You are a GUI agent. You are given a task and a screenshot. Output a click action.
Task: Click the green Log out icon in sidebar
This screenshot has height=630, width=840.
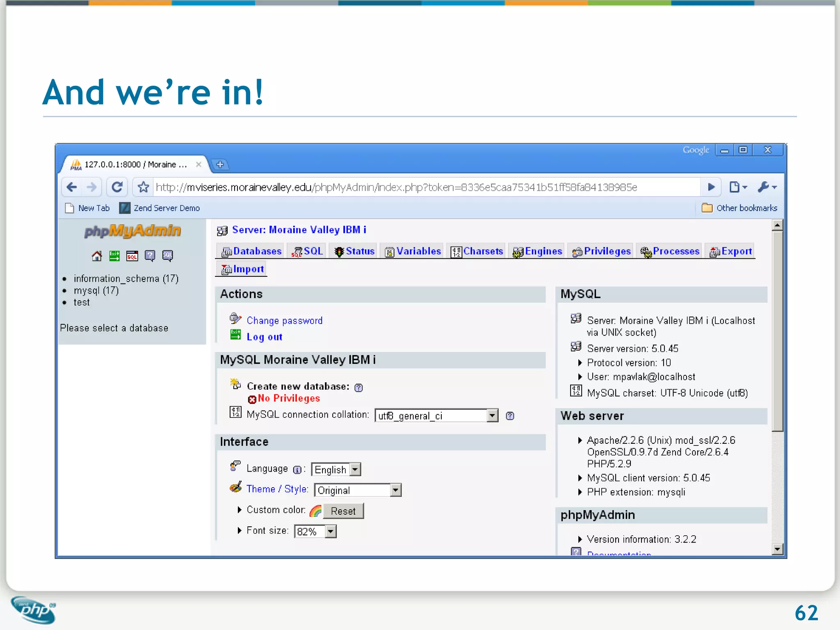(x=114, y=256)
